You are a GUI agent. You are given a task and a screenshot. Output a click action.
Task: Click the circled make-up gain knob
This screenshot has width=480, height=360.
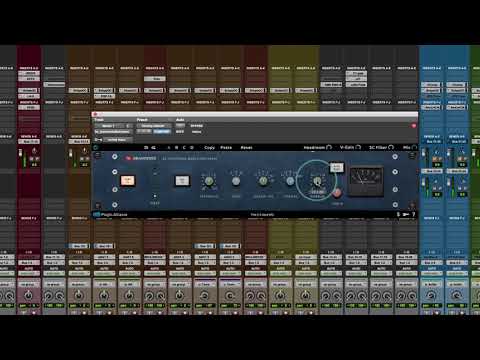[x=317, y=181]
